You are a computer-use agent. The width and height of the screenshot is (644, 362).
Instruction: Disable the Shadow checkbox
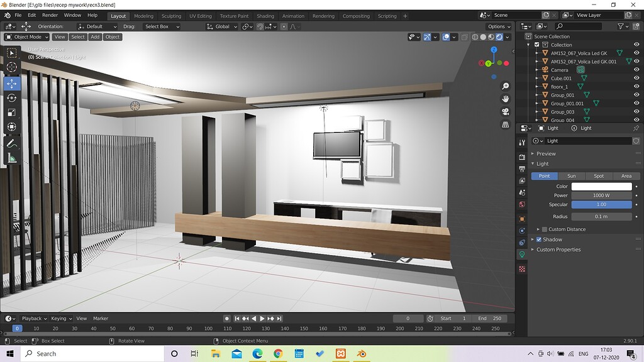click(x=539, y=239)
